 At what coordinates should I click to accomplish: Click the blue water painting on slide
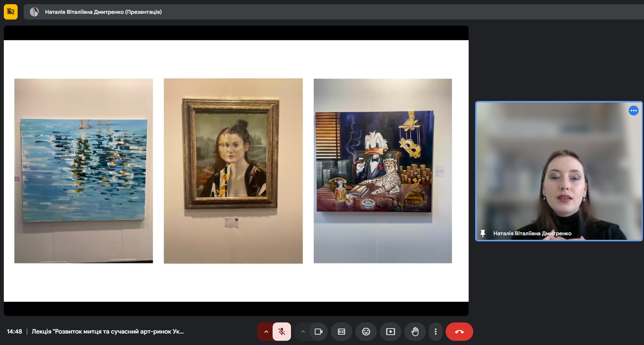tap(84, 170)
